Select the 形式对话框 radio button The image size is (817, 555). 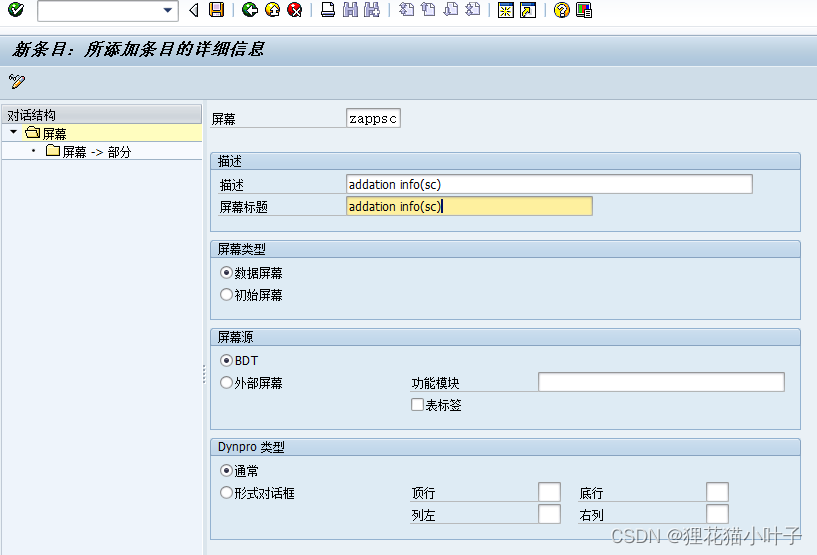[226, 492]
